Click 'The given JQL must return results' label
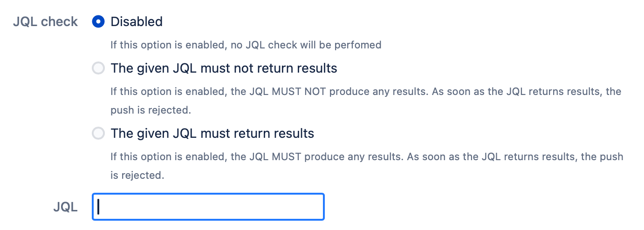 point(212,134)
